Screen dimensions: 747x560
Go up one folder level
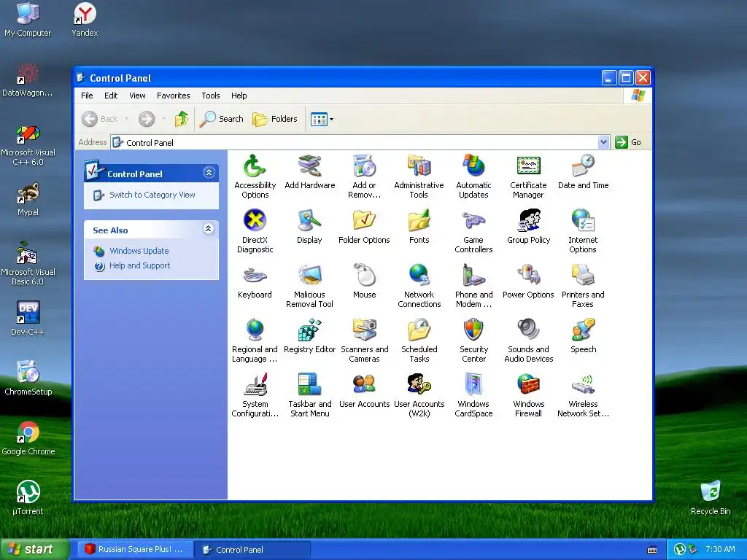coord(182,119)
